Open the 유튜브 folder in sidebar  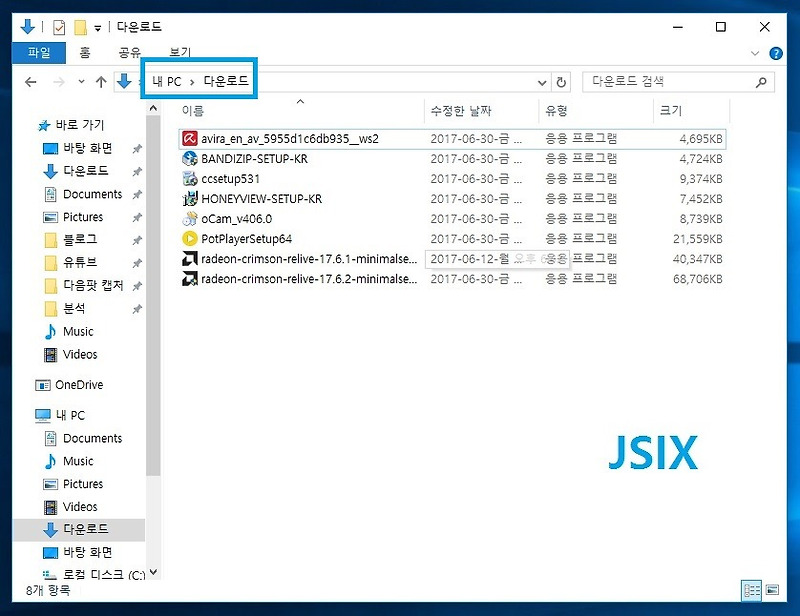tap(71, 262)
